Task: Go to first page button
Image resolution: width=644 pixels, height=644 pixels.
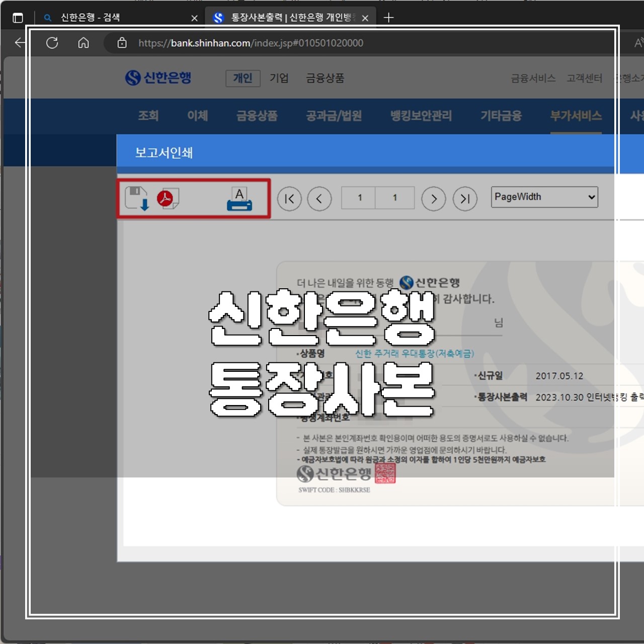Action: pyautogui.click(x=289, y=199)
